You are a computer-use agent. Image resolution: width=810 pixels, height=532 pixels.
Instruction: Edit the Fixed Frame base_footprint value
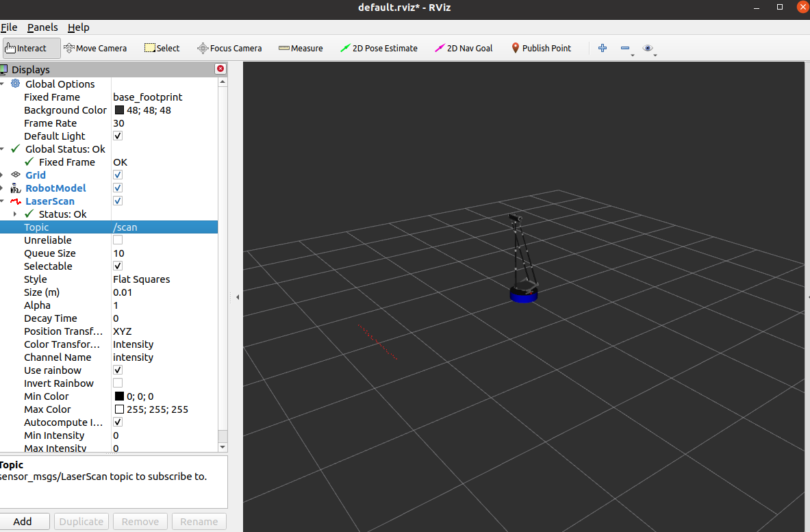(x=164, y=97)
